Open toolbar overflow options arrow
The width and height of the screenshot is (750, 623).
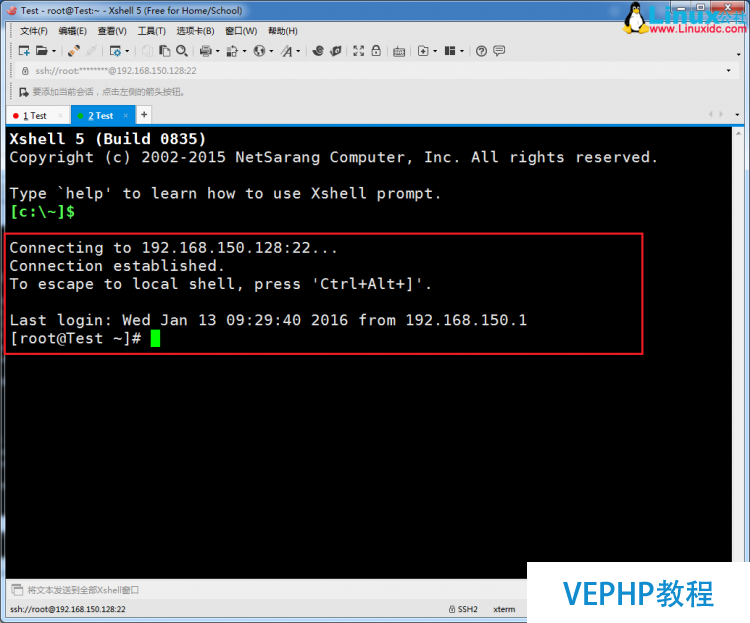coord(739,55)
